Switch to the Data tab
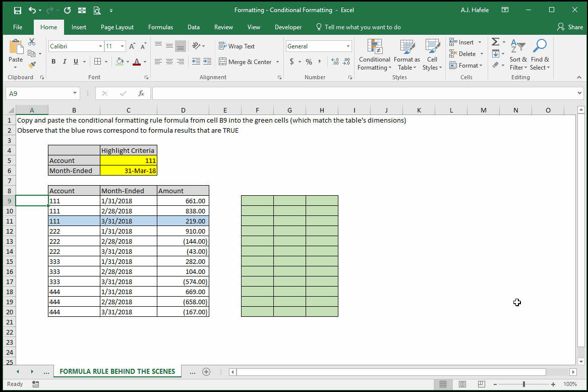The image size is (588, 392). tap(194, 27)
